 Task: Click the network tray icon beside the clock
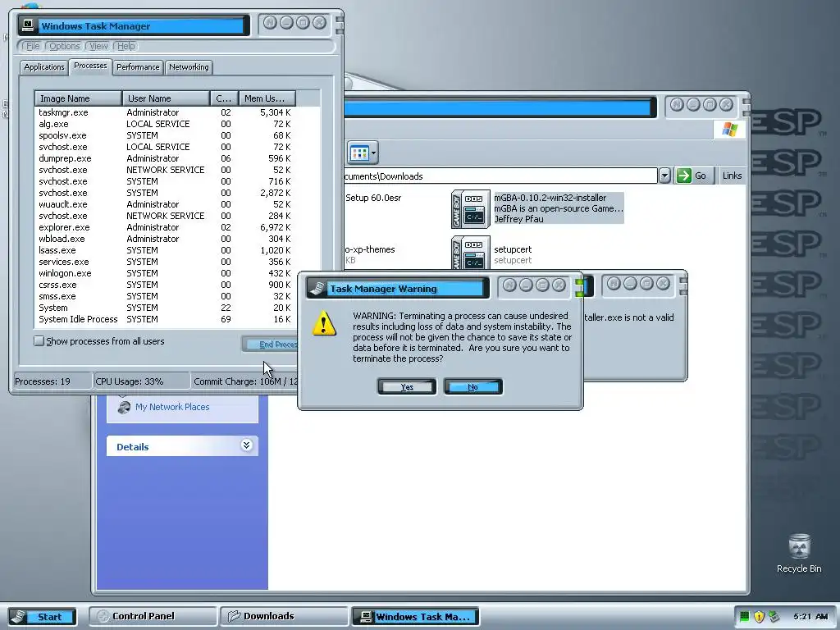pyautogui.click(x=773, y=617)
